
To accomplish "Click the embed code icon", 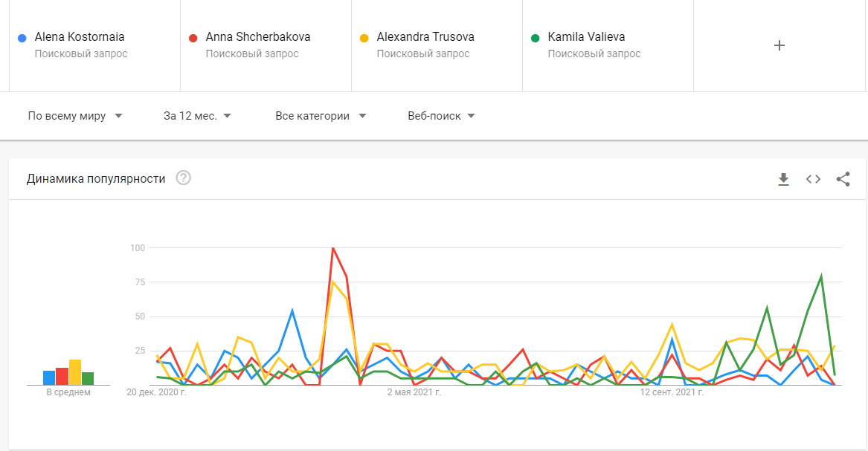I will (x=813, y=179).
